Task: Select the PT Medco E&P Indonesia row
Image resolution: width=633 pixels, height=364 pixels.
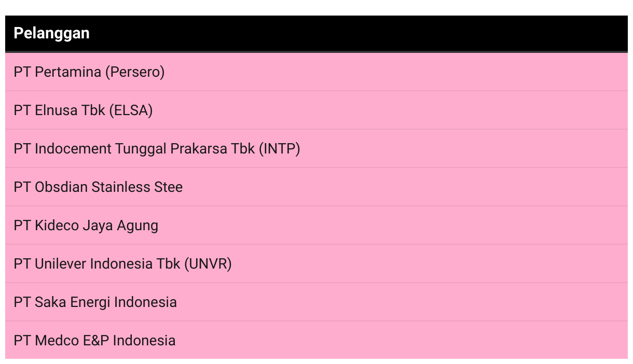Action: [x=316, y=340]
